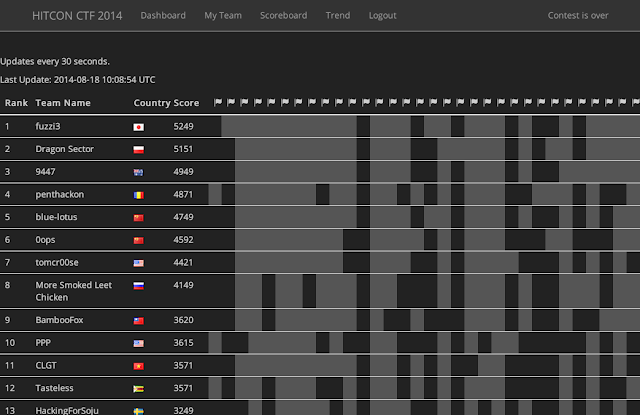
Task: Select team More Smoked Leet Chicken
Action: click(x=73, y=291)
